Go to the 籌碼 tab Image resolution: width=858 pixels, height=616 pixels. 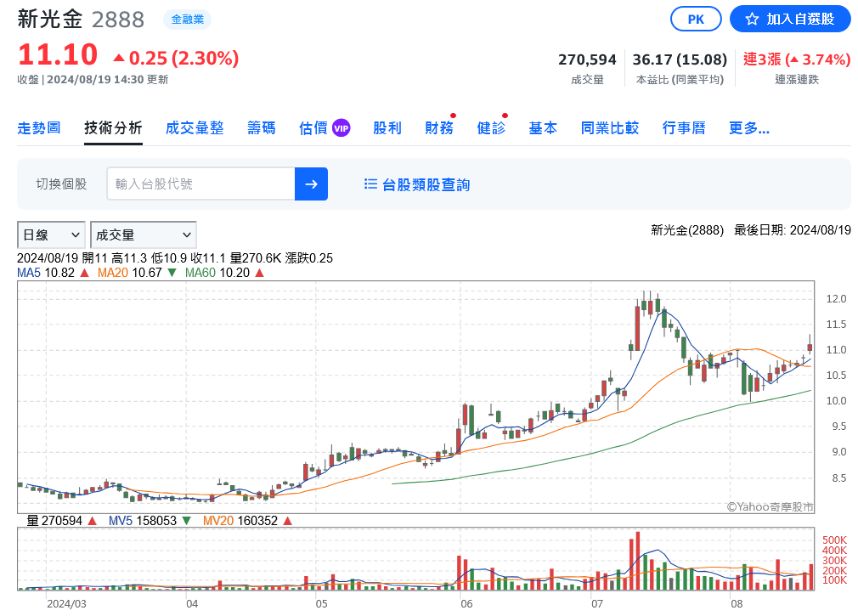point(262,128)
